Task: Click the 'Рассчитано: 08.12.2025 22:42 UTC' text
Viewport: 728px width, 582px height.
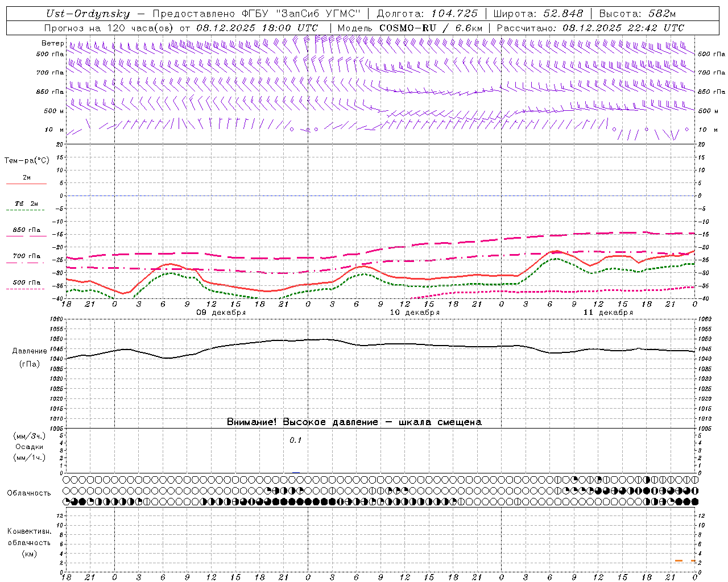Action: click(x=590, y=28)
